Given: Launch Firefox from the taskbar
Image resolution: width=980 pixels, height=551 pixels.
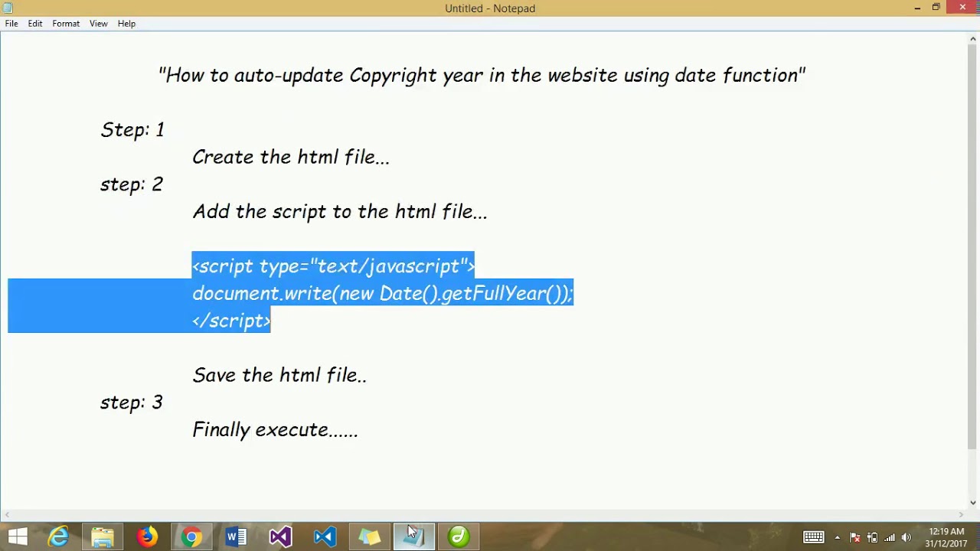Looking at the screenshot, I should [147, 537].
